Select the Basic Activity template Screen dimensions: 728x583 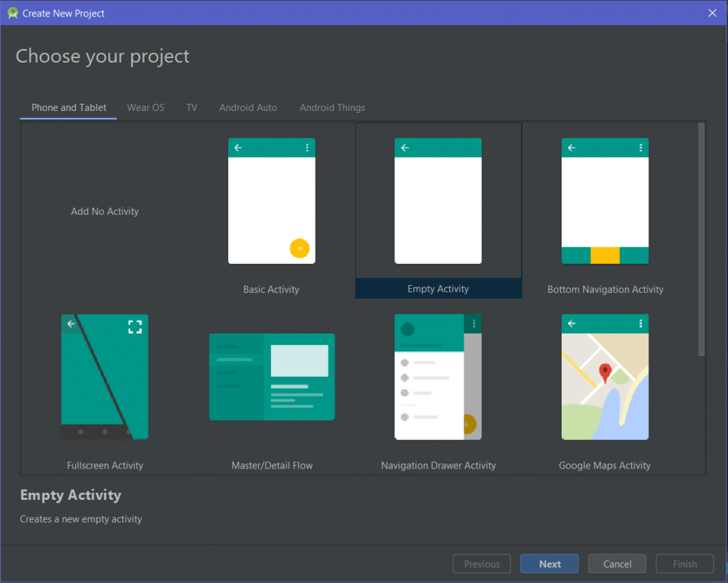[x=272, y=201]
